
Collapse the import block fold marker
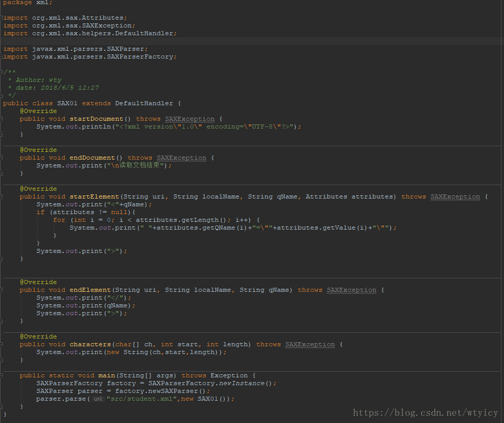click(x=1, y=18)
